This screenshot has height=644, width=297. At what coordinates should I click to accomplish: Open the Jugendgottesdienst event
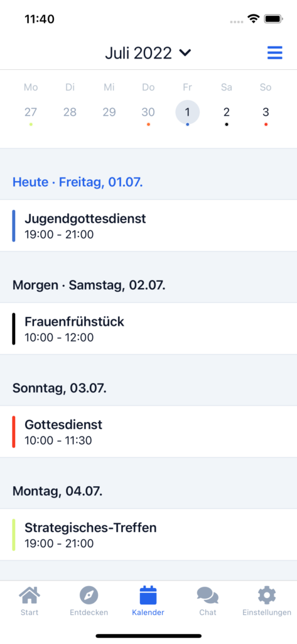(x=148, y=226)
